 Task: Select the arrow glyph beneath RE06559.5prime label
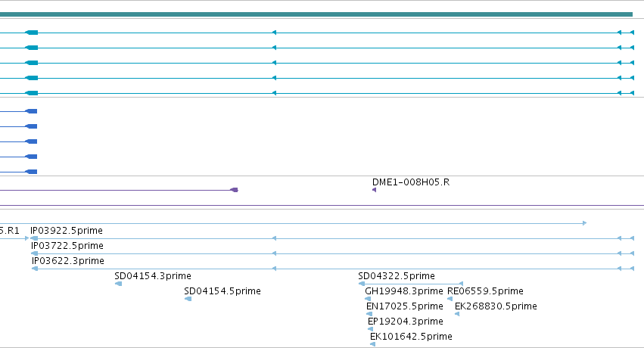pyautogui.click(x=450, y=299)
